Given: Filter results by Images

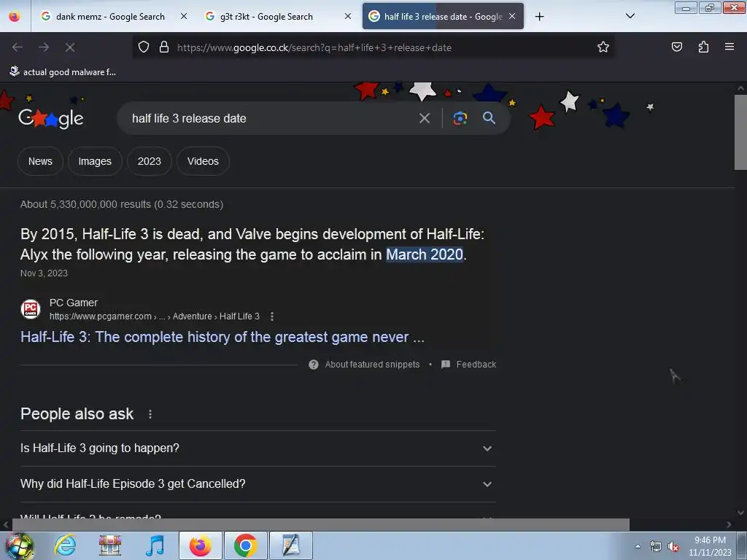Looking at the screenshot, I should (95, 161).
